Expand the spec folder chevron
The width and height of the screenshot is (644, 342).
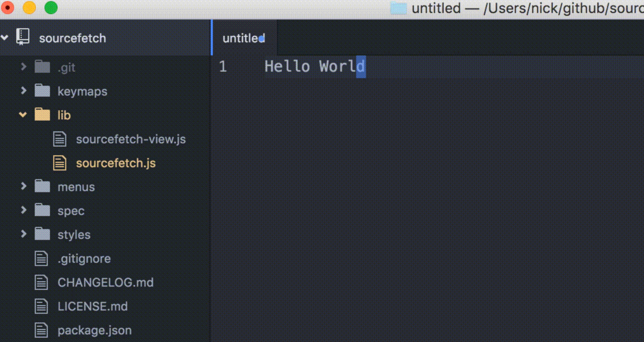tap(23, 210)
